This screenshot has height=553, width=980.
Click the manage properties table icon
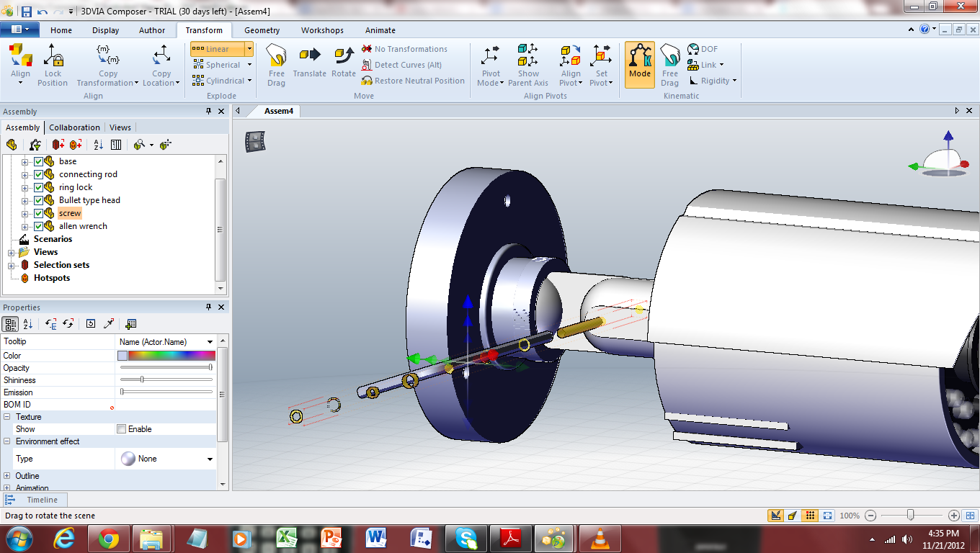click(x=130, y=324)
